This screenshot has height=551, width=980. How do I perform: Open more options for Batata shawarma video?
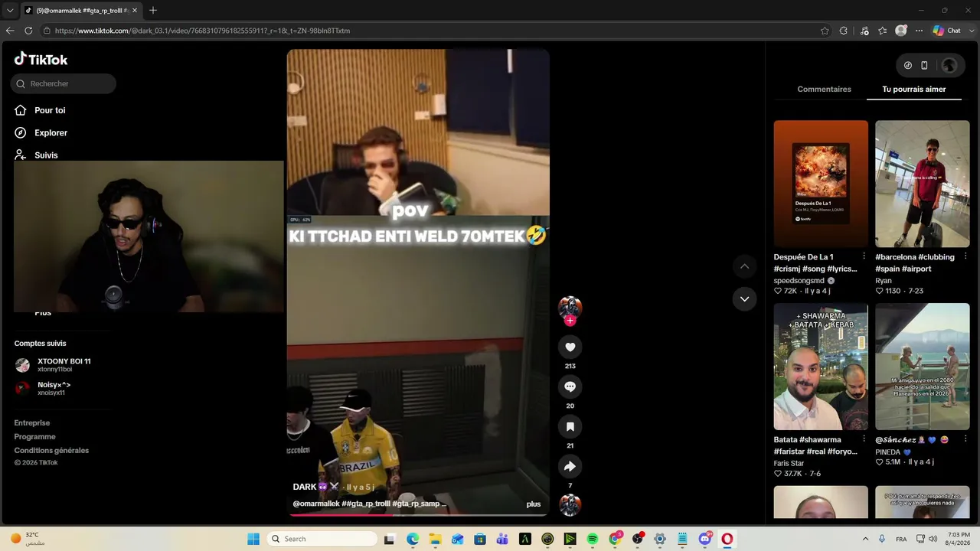[864, 439]
